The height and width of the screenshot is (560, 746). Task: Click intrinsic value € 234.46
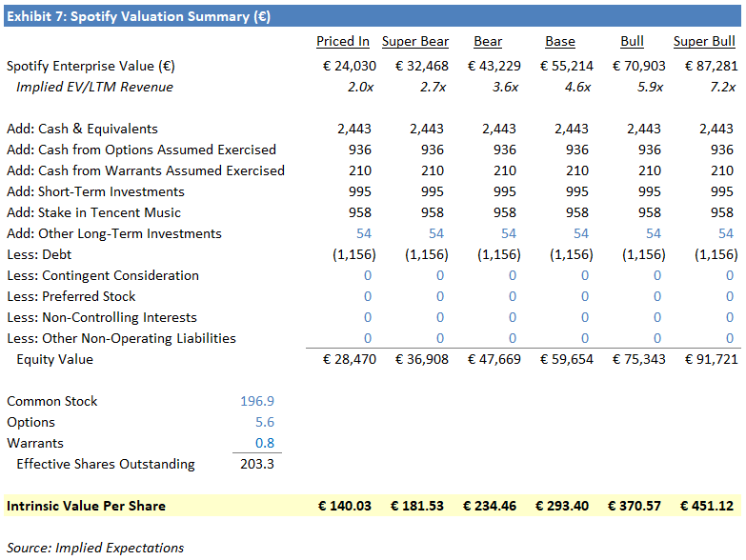click(x=489, y=506)
